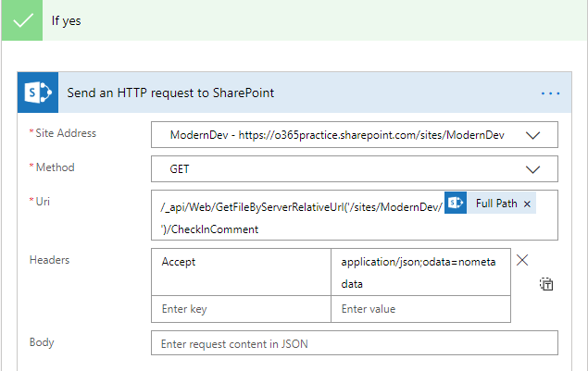Screen dimensions: 588x371
Task: Switch Headers to text mode icon
Action: click(x=546, y=285)
